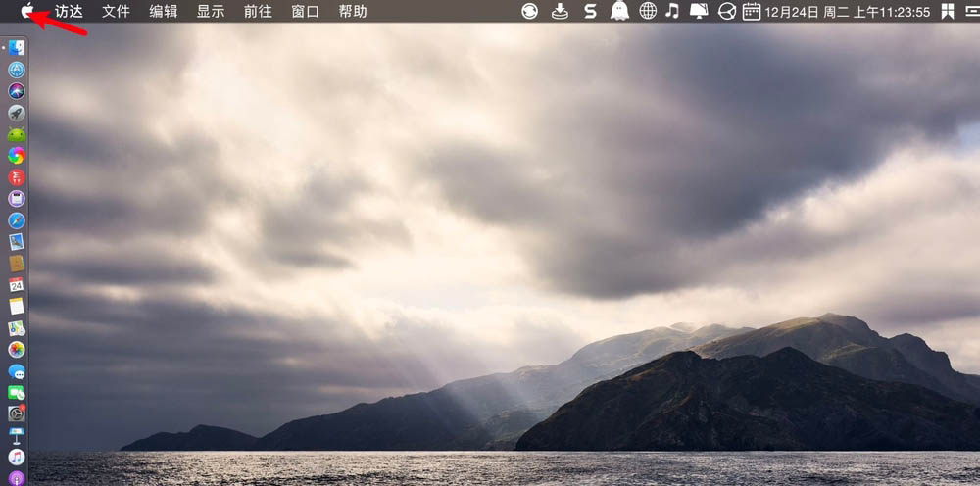Open Messages from the Dock
This screenshot has height=486, width=980.
click(17, 371)
